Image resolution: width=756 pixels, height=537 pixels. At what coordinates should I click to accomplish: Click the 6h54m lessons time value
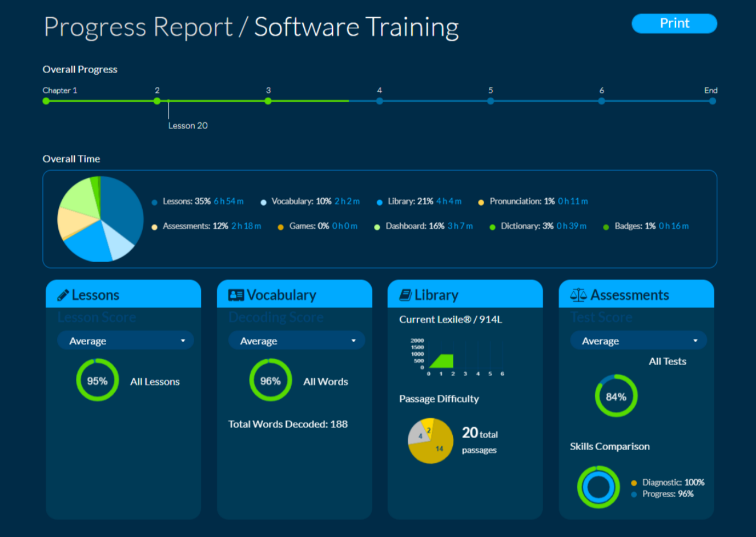[228, 201]
